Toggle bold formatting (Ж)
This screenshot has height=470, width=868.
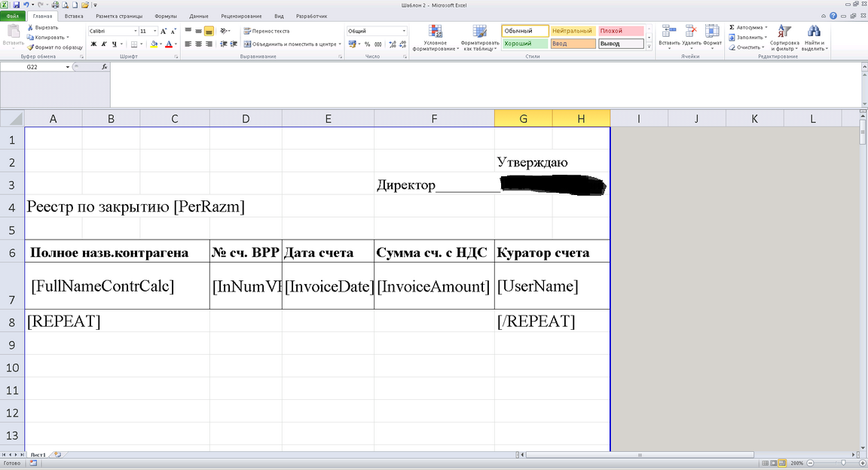pyautogui.click(x=92, y=44)
